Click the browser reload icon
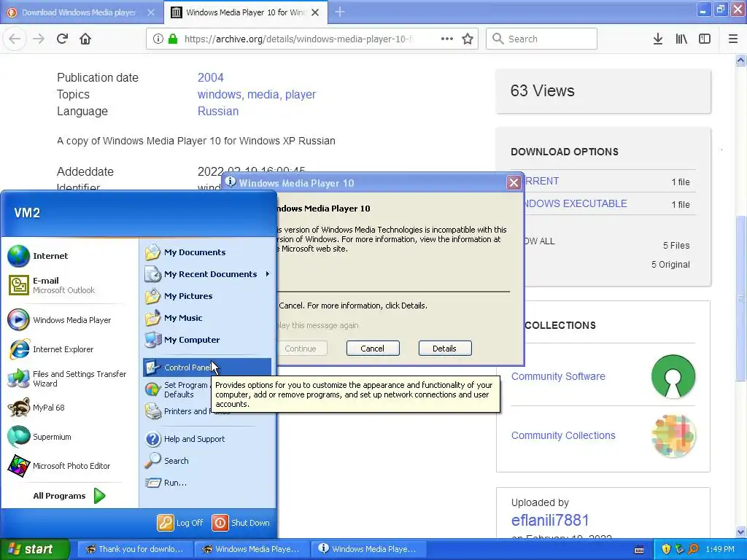The width and height of the screenshot is (747, 560). coord(62,39)
